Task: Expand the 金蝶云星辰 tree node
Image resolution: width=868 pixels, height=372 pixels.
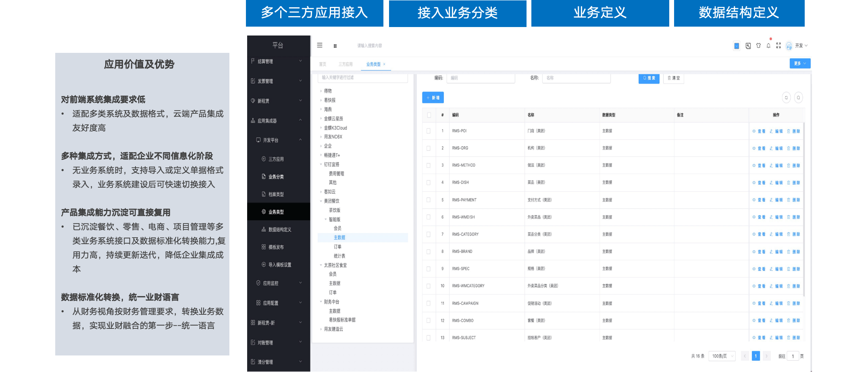Action: [x=321, y=119]
